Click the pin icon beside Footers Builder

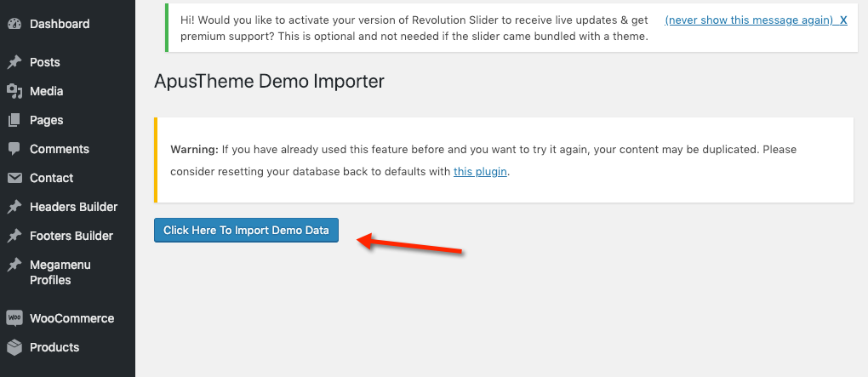[14, 236]
